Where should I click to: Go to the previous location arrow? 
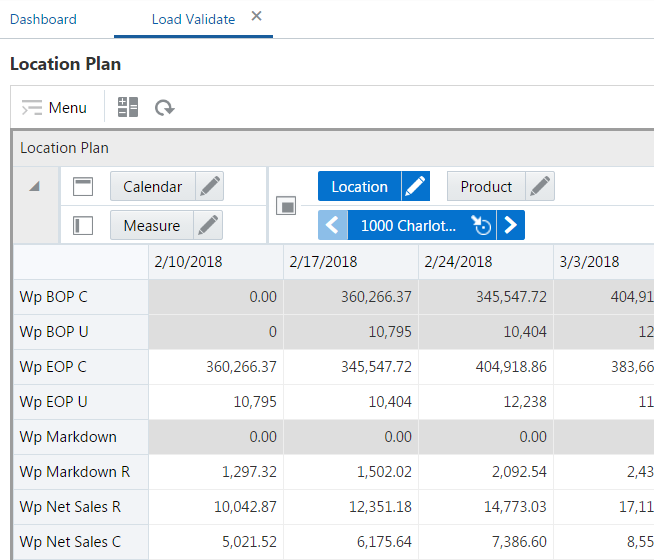point(333,225)
